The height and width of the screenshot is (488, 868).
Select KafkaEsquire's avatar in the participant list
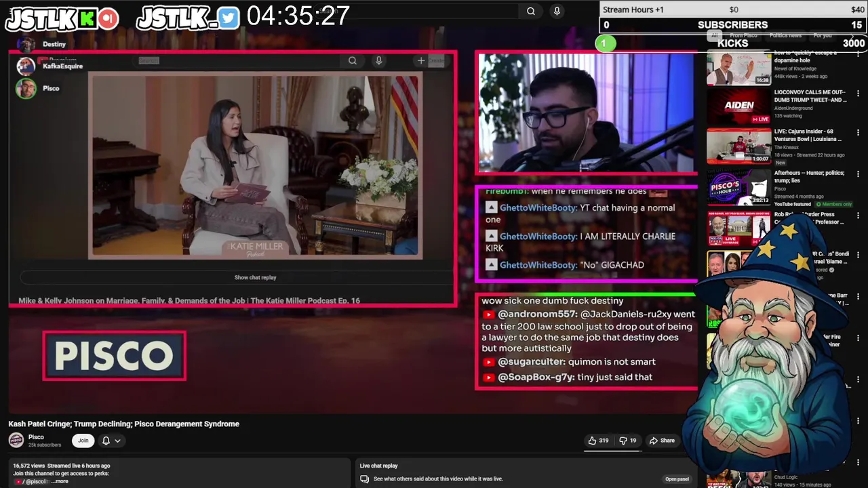click(x=26, y=66)
